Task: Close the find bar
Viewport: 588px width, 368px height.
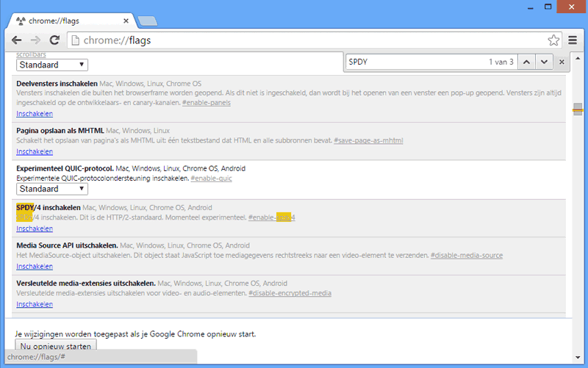Action: click(x=562, y=62)
